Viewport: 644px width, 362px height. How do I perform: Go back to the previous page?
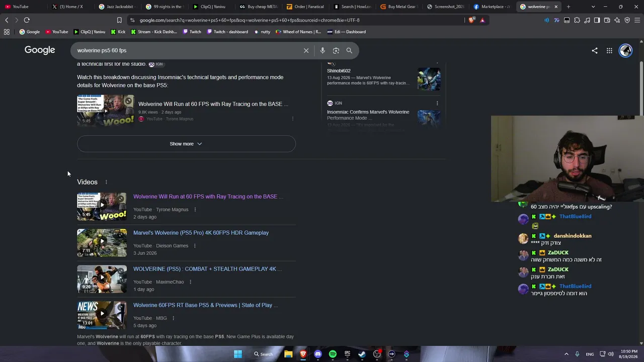coord(7,20)
